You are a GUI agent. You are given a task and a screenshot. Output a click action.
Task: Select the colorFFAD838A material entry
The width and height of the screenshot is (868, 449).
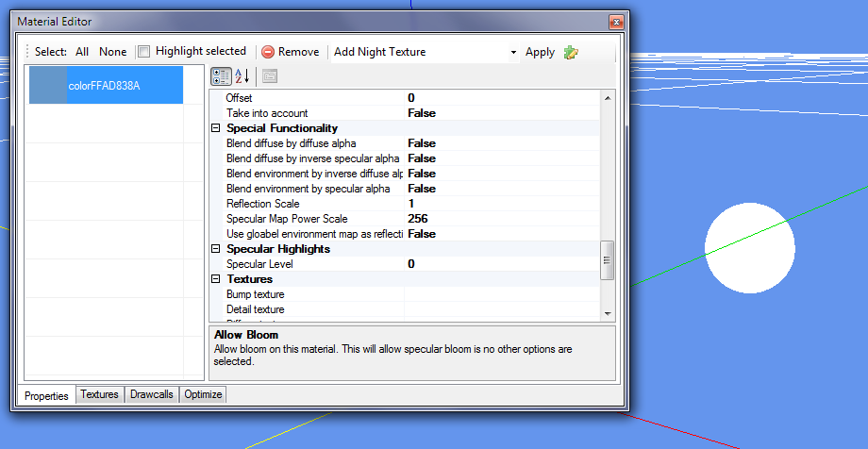(107, 85)
